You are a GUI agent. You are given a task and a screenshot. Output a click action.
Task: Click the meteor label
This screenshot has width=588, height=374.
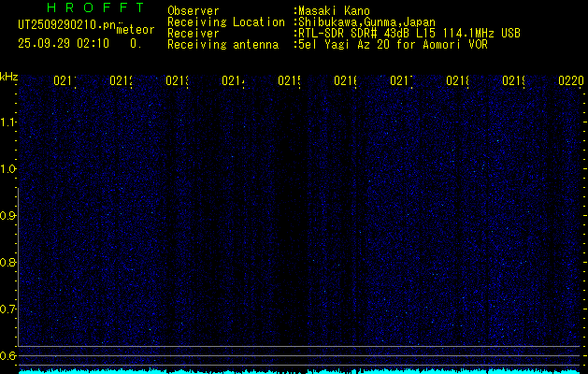[136, 30]
